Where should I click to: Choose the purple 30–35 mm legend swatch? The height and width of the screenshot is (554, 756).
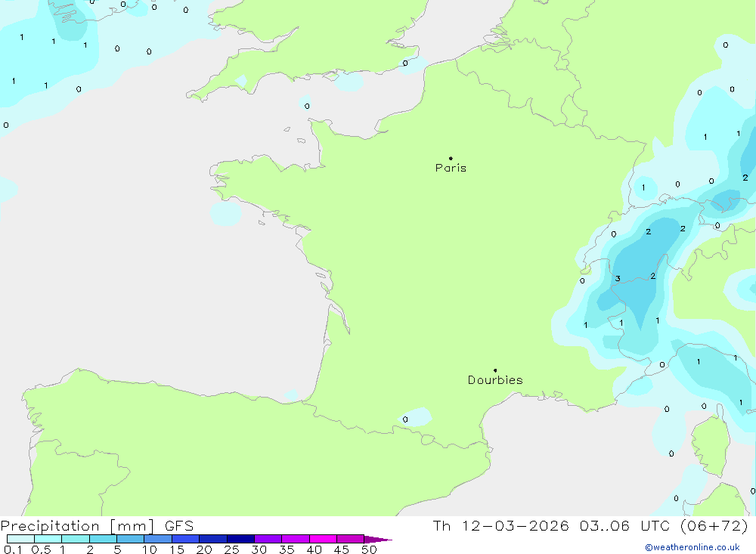(268, 539)
